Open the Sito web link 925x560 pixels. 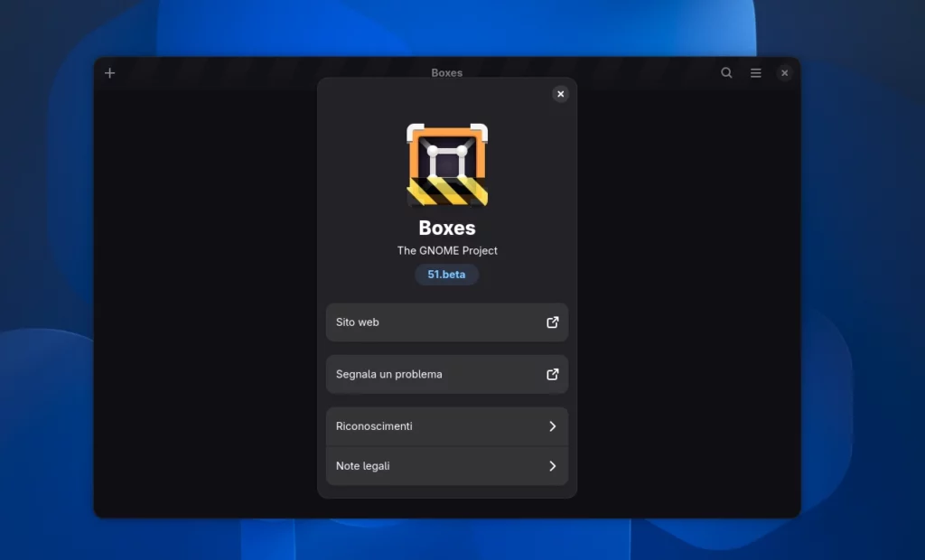[x=447, y=322]
